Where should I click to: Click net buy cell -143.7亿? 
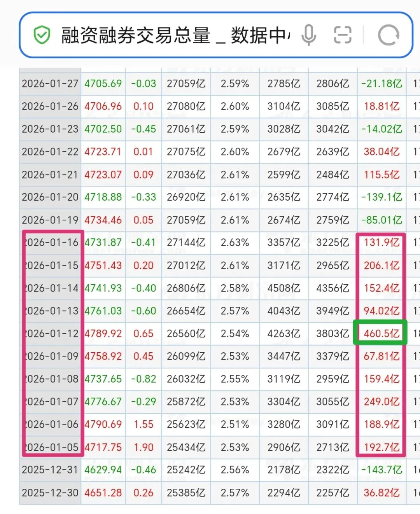coord(381,470)
